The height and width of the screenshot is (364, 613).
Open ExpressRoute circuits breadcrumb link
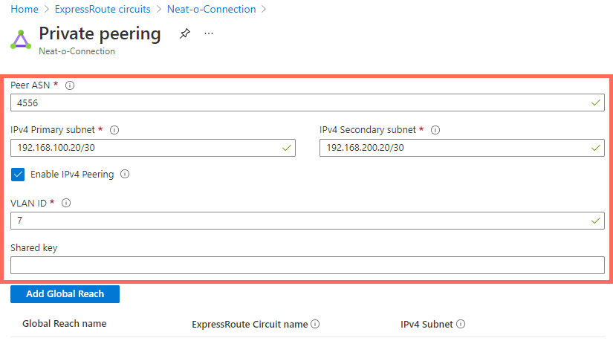coord(103,10)
